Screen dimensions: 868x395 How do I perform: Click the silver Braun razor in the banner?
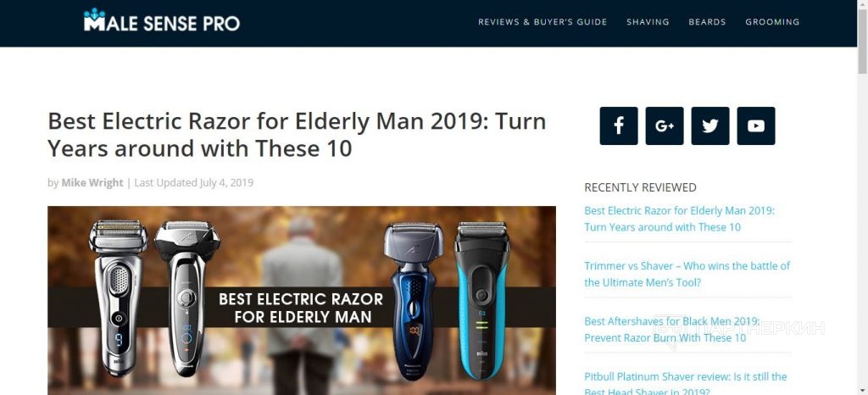pyautogui.click(x=118, y=297)
